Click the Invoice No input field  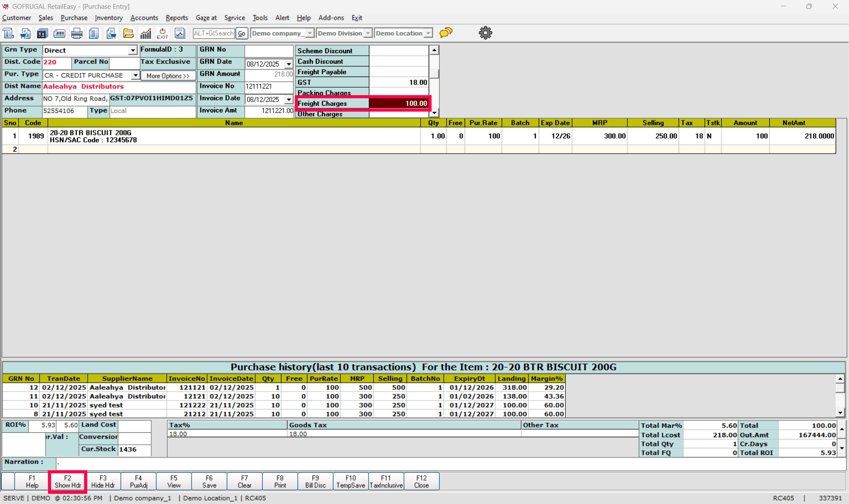pos(269,86)
